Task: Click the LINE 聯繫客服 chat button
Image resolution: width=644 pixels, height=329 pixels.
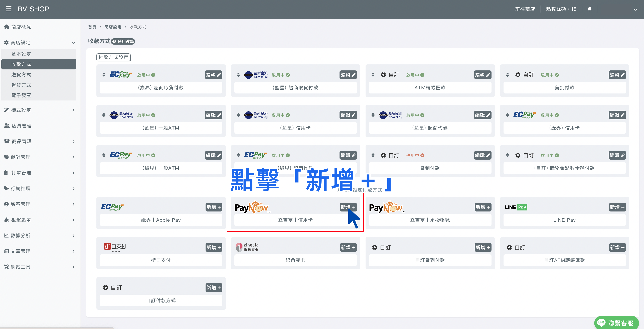Action: (616, 322)
